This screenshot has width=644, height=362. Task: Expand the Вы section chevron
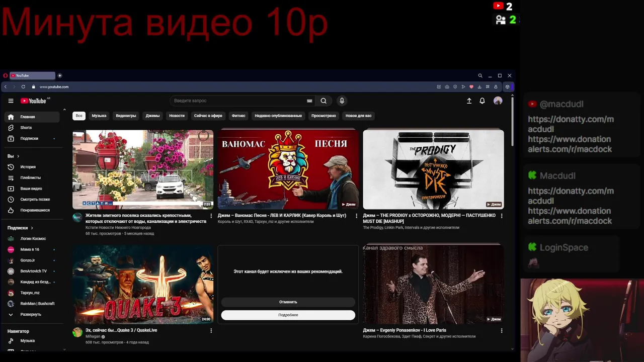18,156
